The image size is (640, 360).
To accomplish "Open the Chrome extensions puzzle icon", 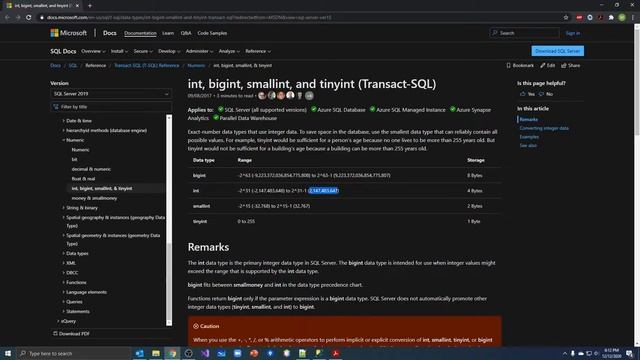I will (x=611, y=17).
